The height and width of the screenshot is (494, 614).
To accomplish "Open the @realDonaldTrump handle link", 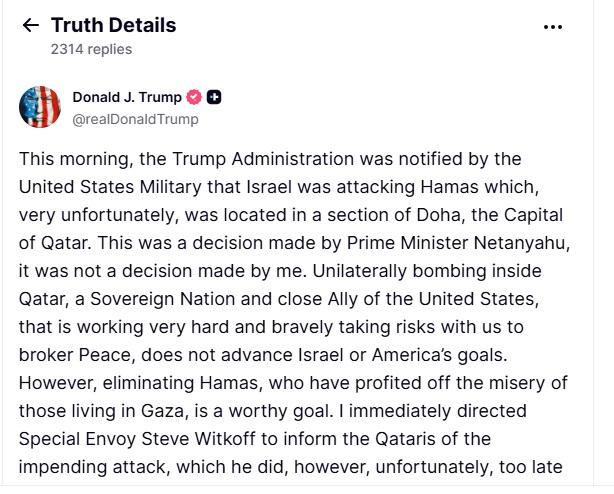I will (x=135, y=119).
